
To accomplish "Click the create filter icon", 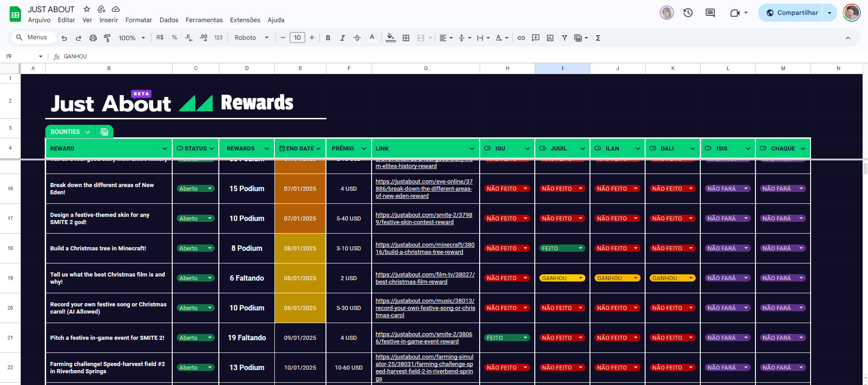I will coord(565,38).
